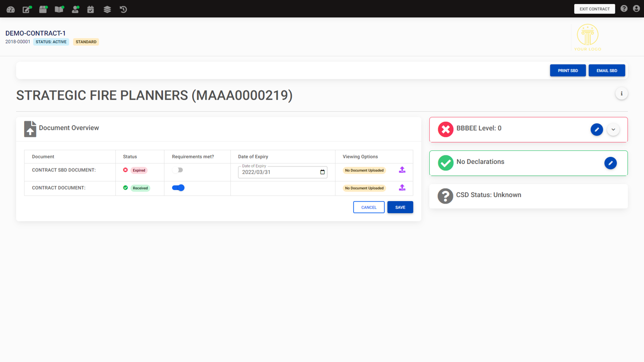Screen dimensions: 644x362
Task: Upload file for Contract SBD Document
Action: 402,170
